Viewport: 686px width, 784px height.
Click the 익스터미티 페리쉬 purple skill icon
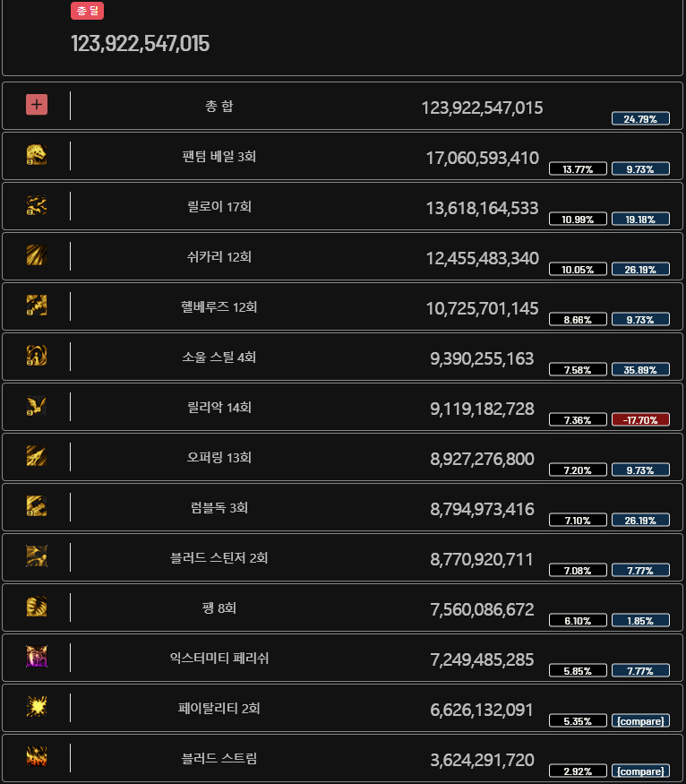point(37,657)
